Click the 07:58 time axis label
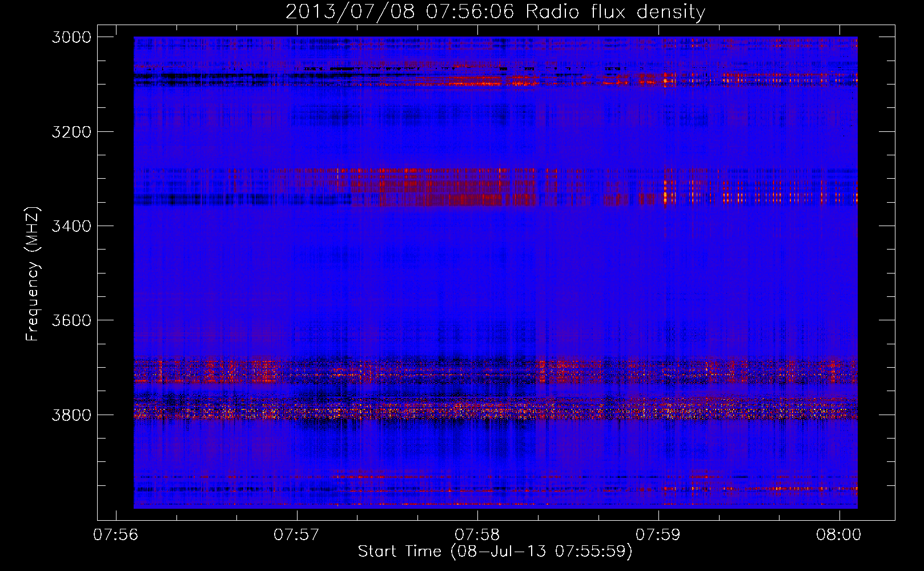Screen dimensions: 924x571 click(x=477, y=535)
